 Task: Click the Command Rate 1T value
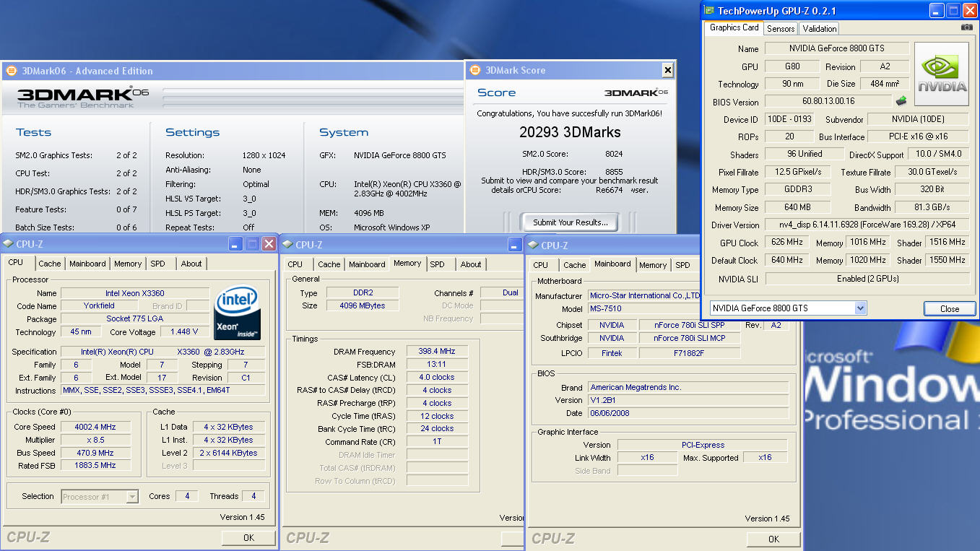pos(437,442)
